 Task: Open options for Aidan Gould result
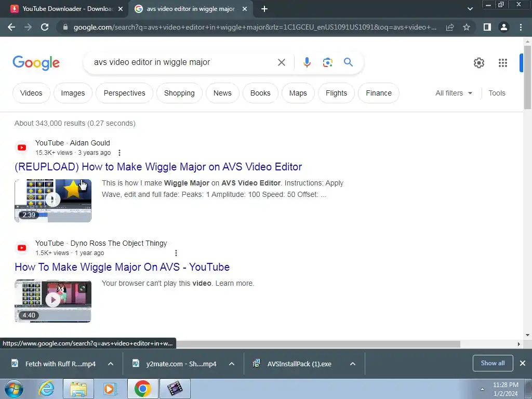(119, 153)
